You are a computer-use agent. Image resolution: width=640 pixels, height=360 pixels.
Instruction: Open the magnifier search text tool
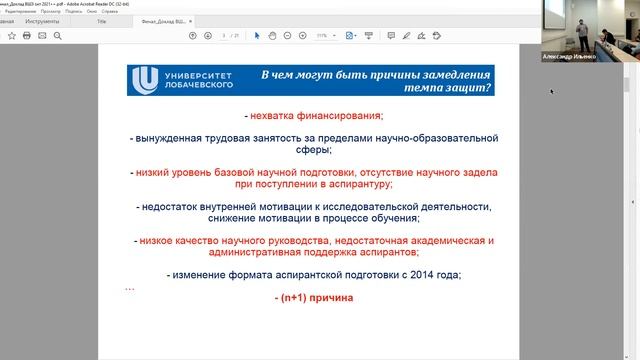pos(58,36)
